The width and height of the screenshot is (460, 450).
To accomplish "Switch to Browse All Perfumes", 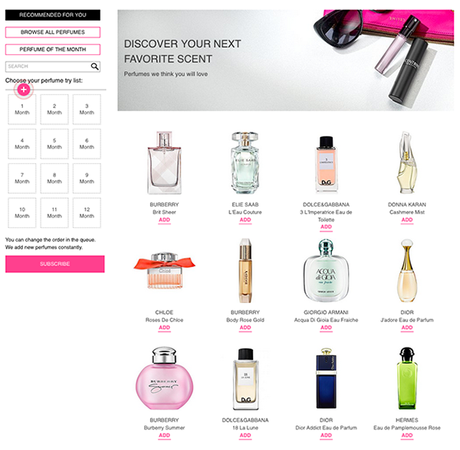I will click(53, 32).
